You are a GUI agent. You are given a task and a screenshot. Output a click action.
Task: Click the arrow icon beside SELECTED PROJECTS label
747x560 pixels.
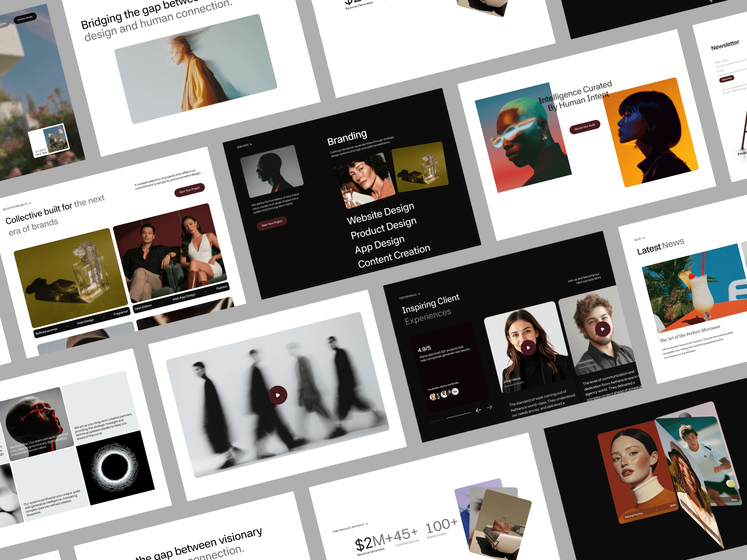tap(30, 203)
